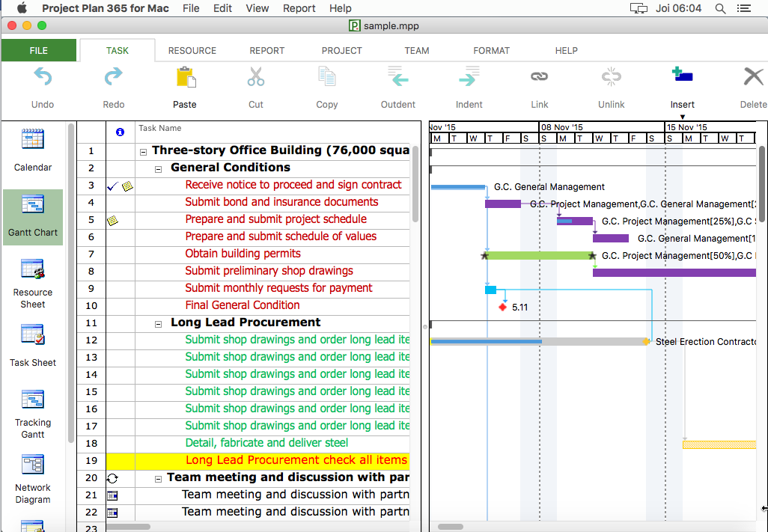Click the macOS Spotlight search icon

coord(720,8)
